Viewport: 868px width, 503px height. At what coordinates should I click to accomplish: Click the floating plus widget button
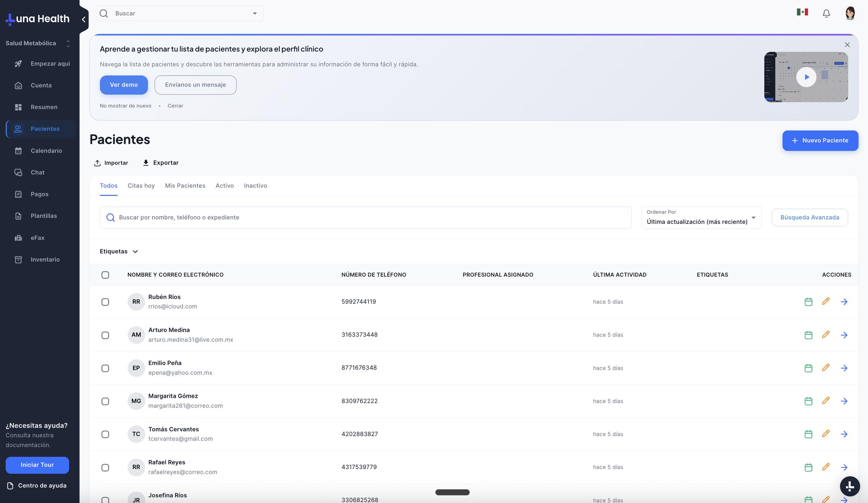pos(849,486)
